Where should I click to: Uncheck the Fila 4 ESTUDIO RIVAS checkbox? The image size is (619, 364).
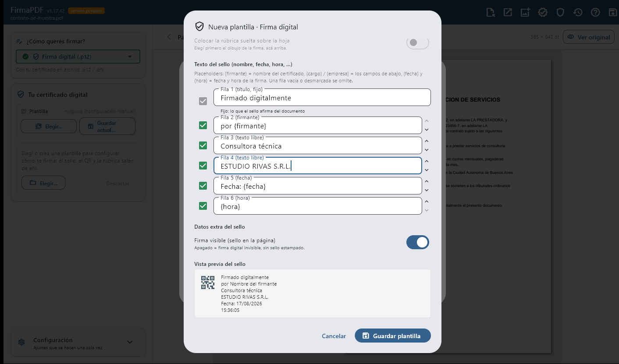point(203,166)
